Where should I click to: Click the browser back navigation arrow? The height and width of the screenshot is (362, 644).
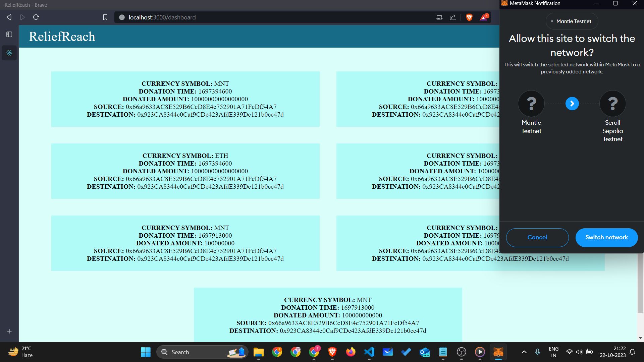tap(9, 17)
